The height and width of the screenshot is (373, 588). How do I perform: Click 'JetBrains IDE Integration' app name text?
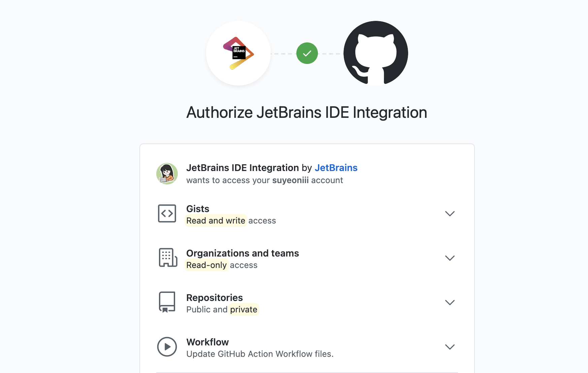(x=242, y=168)
